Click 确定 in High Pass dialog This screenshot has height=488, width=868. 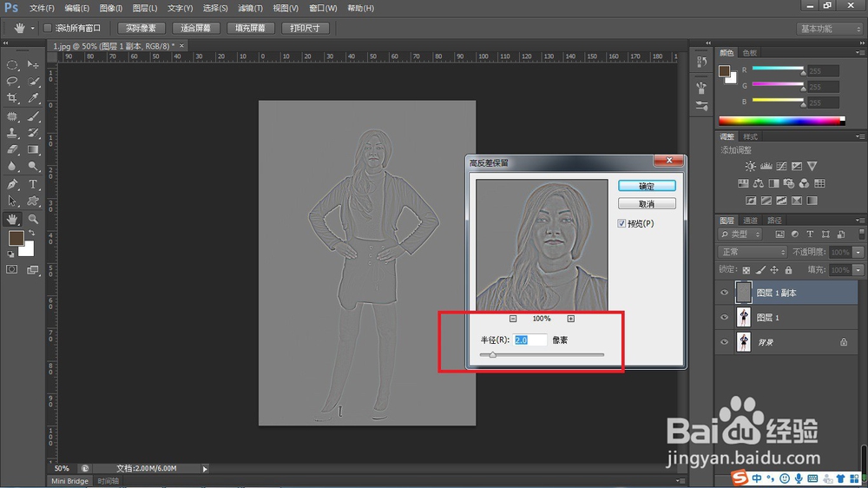647,186
